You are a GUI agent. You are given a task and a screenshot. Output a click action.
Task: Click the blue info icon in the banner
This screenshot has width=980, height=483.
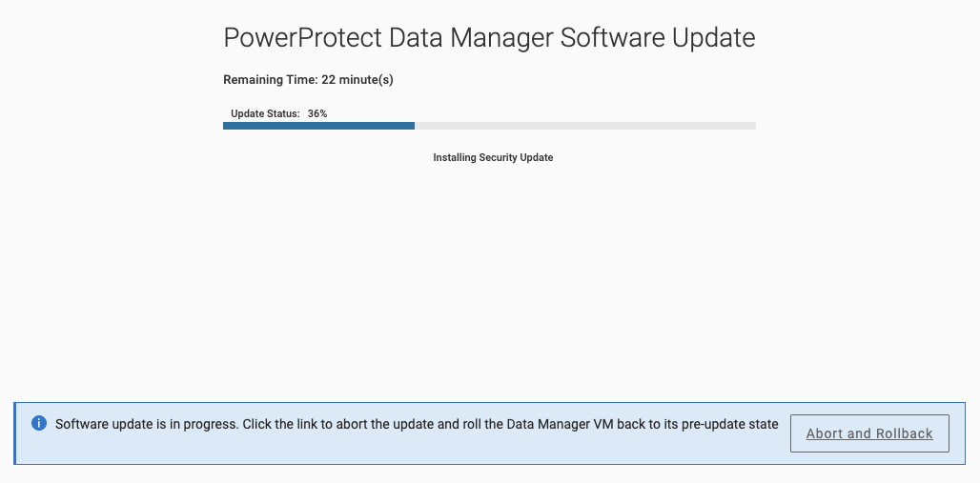click(39, 423)
